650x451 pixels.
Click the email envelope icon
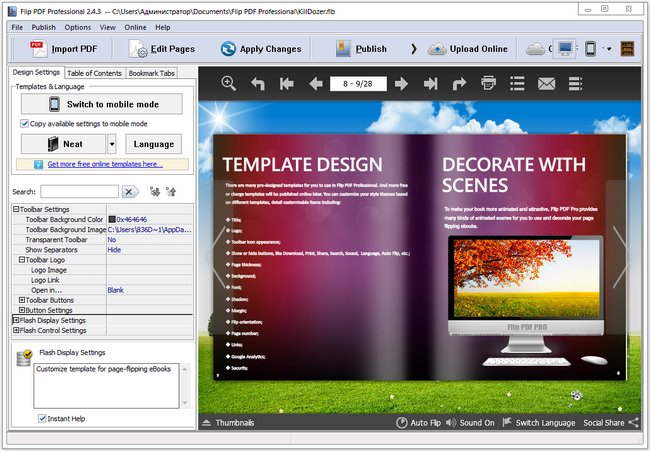546,84
